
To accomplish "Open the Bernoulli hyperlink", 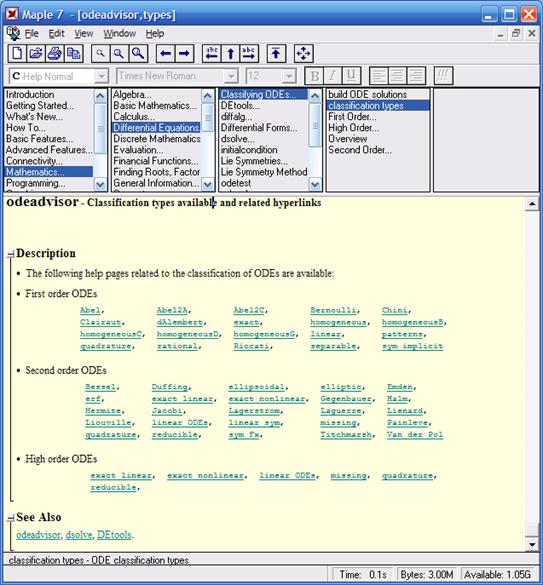I will [333, 310].
